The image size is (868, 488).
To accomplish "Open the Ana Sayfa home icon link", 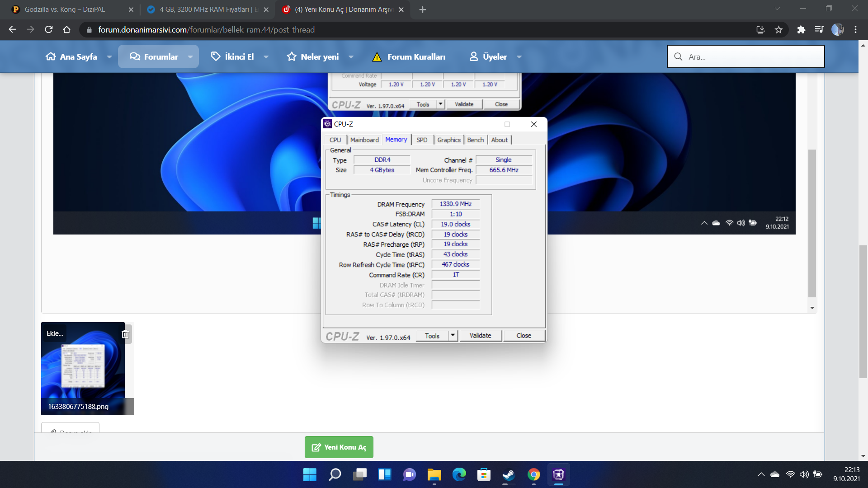I will (x=71, y=56).
